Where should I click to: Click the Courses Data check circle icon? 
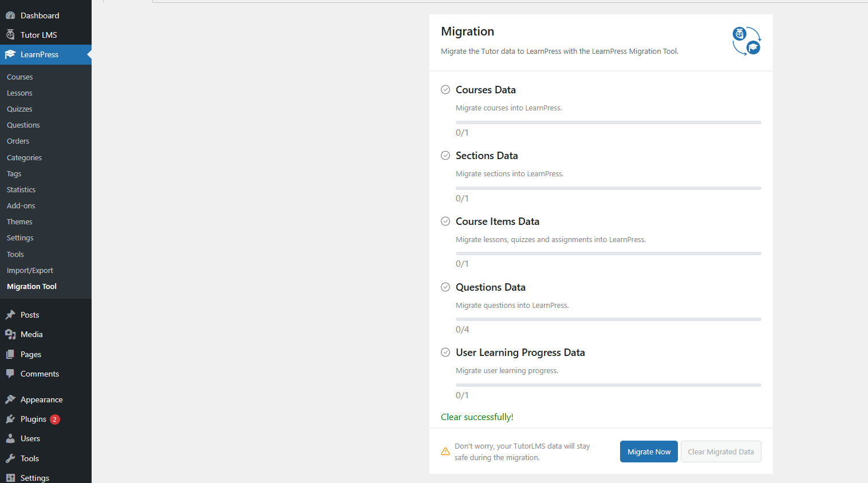coord(445,89)
